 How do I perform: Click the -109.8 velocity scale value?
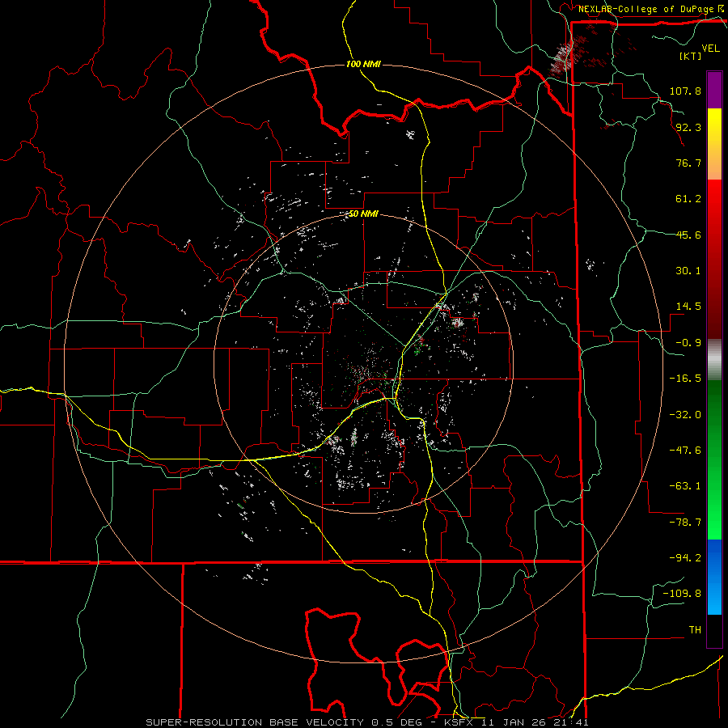682,594
